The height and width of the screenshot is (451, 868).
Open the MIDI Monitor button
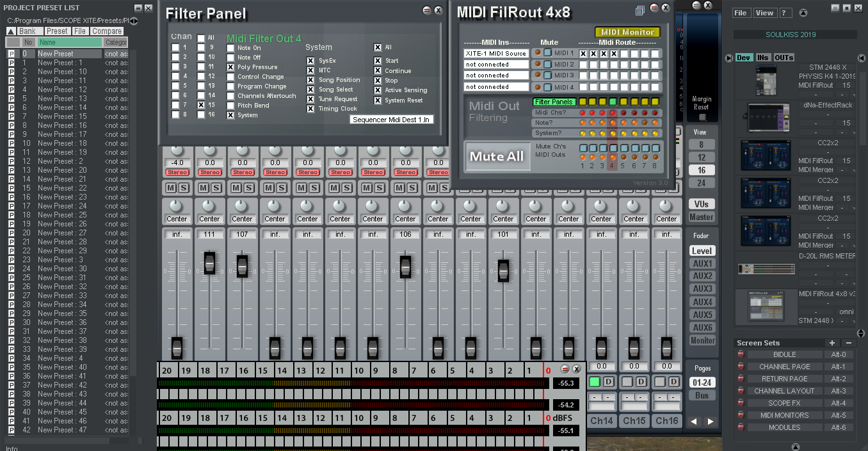[x=627, y=32]
